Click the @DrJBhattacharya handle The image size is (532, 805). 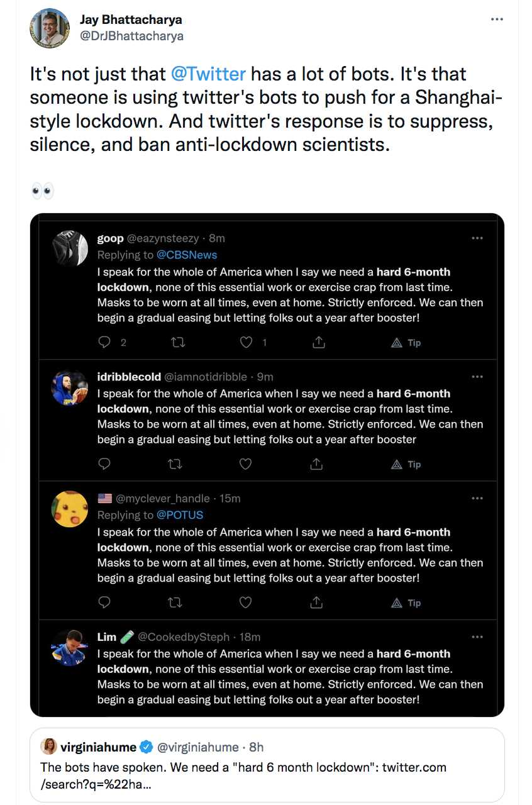pos(132,36)
